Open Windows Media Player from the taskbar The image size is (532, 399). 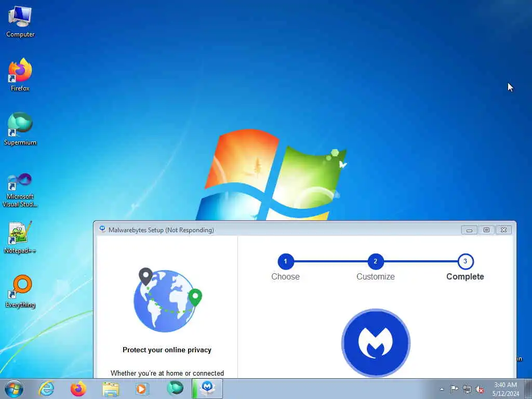[x=142, y=389]
